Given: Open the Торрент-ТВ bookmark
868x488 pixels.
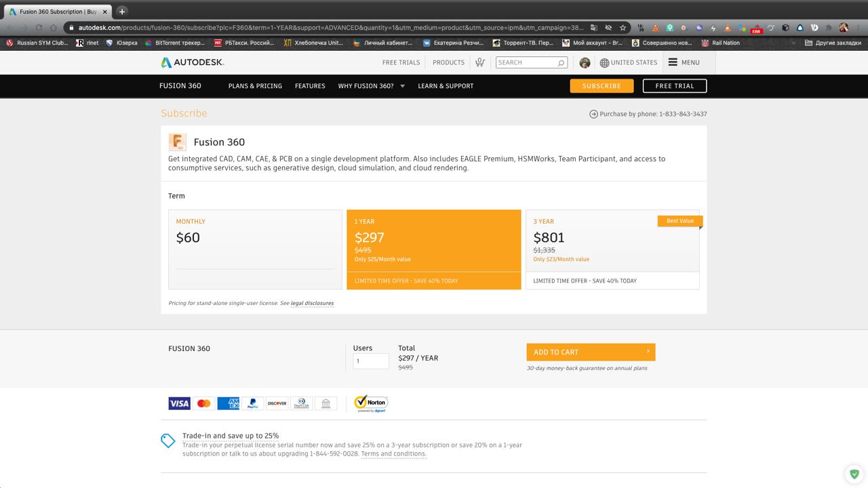Looking at the screenshot, I should coord(523,43).
